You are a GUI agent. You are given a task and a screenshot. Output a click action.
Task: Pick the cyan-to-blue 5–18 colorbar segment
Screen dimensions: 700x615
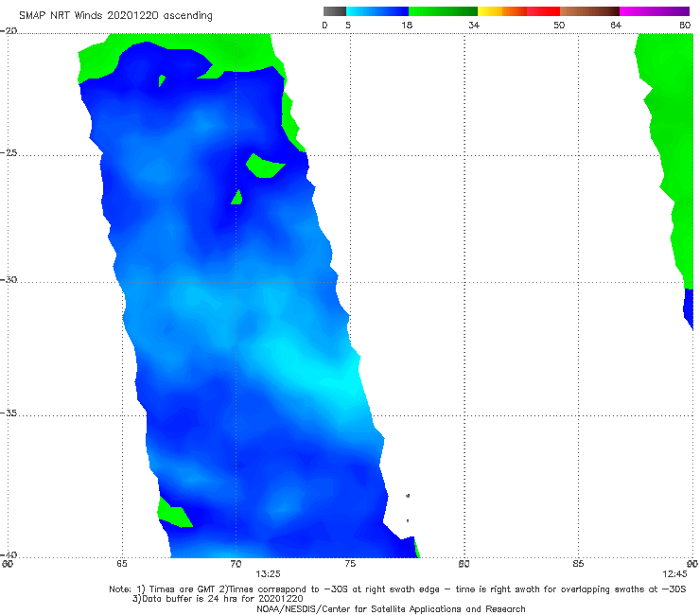click(x=377, y=11)
